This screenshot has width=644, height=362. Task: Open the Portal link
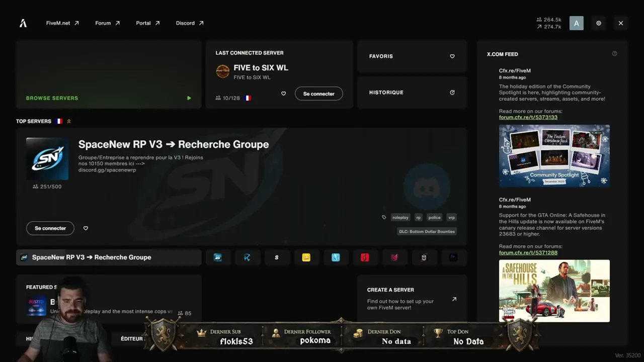[147, 23]
